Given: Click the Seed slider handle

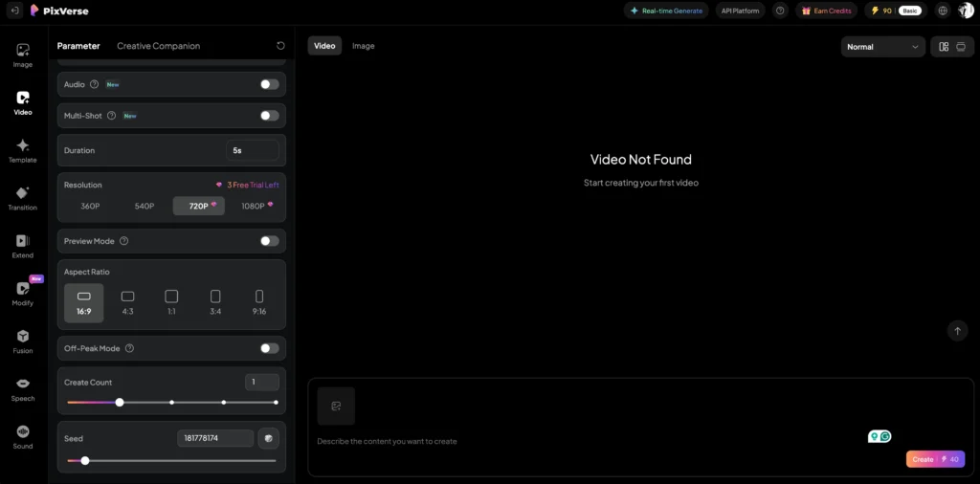Looking at the screenshot, I should click(85, 461).
